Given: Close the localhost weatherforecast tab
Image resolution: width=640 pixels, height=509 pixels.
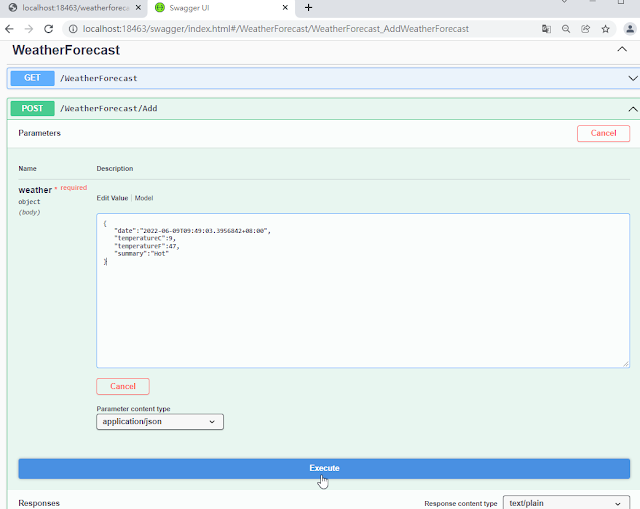Looking at the screenshot, I should (138, 8).
